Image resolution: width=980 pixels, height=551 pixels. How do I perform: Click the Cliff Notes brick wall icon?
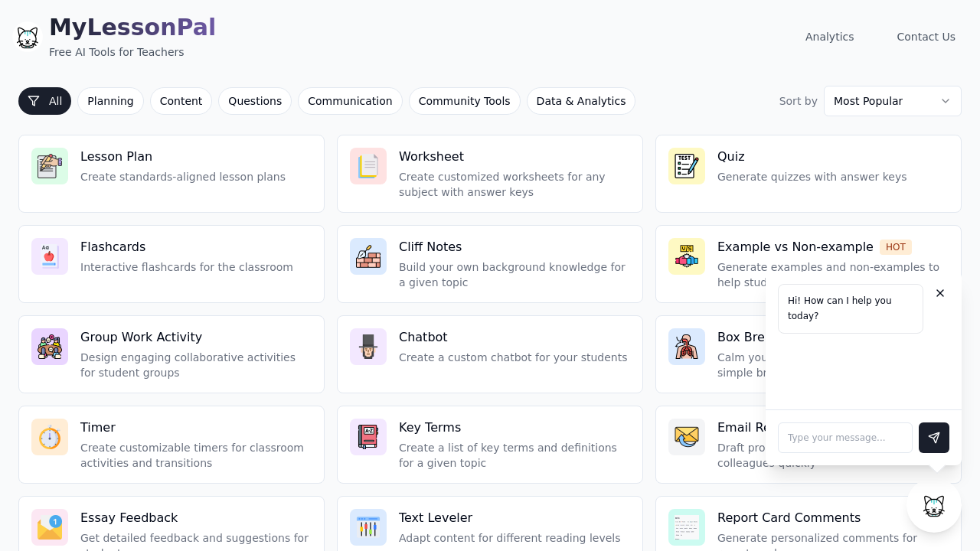tap(368, 256)
